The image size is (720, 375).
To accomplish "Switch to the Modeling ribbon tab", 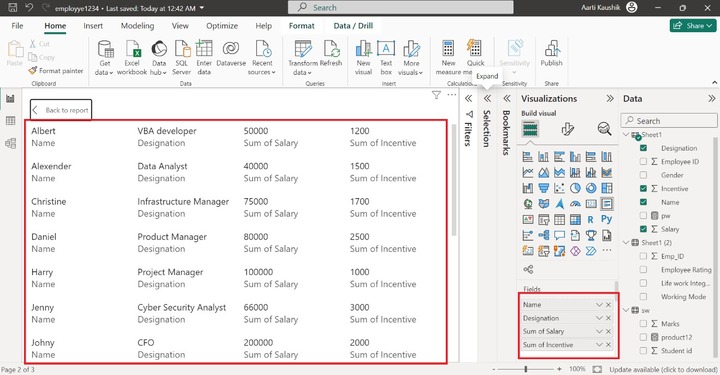I will coord(137,26).
